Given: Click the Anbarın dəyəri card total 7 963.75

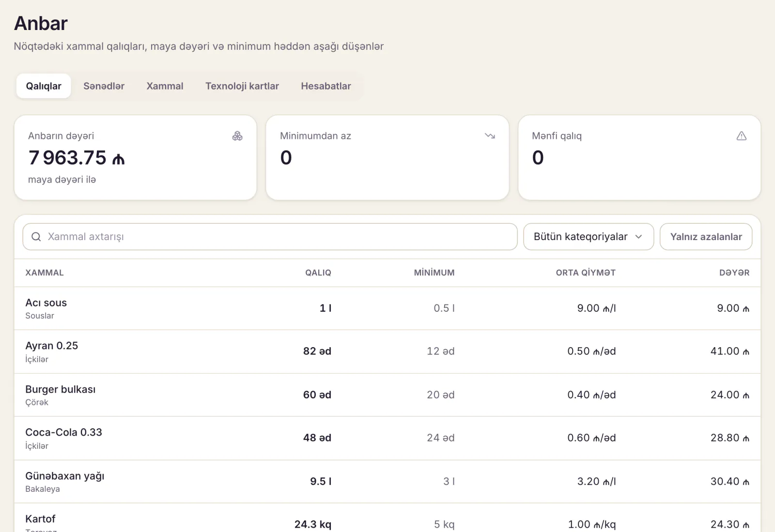Looking at the screenshot, I should coord(77,158).
